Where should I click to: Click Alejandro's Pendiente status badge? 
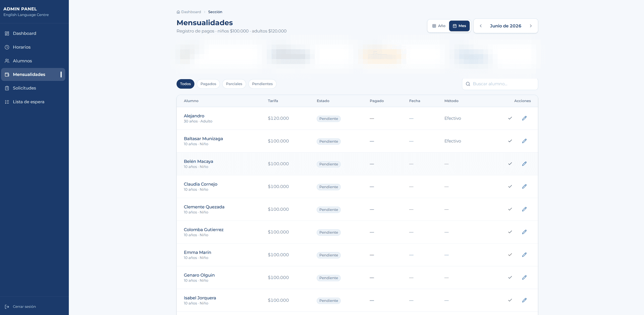coord(329,119)
